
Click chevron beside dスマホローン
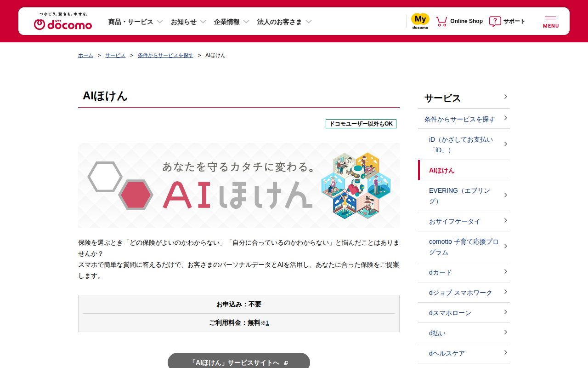click(505, 312)
